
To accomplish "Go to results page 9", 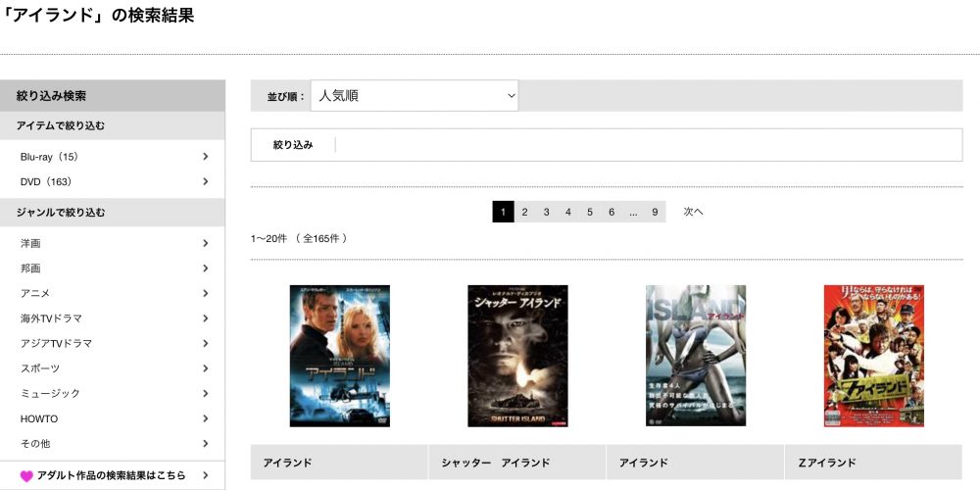I will (655, 212).
